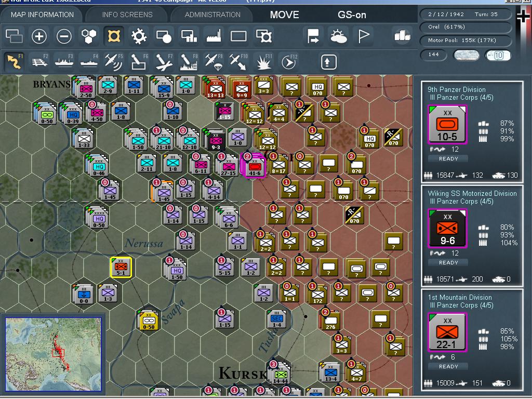This screenshot has height=399, width=532.
Task: Toggle the factory display icon
Action: tap(214, 36)
